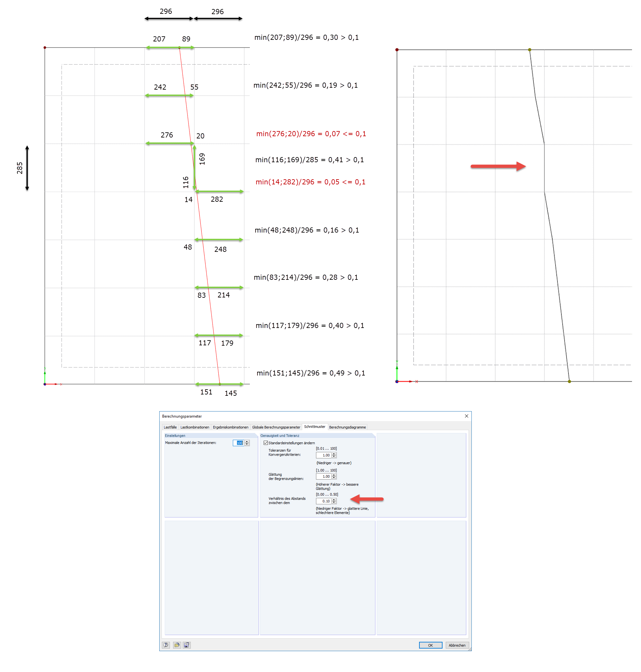Open the Lastkombinationen tab
641x672 pixels.
point(194,427)
